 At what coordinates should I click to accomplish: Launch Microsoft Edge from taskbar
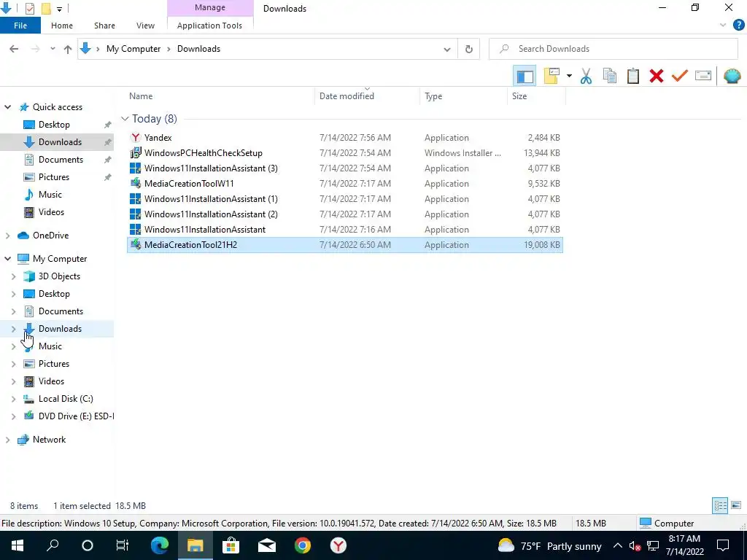[160, 545]
